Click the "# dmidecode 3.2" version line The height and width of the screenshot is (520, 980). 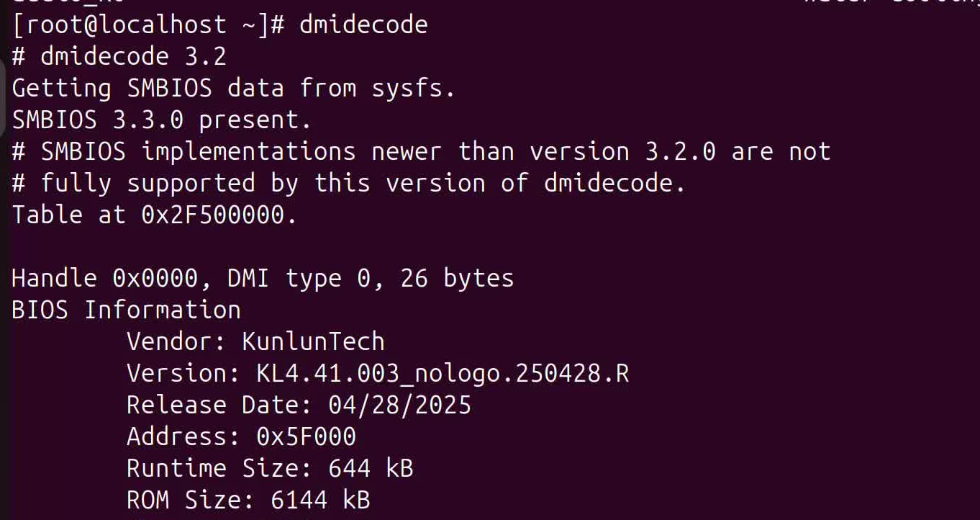pos(119,56)
